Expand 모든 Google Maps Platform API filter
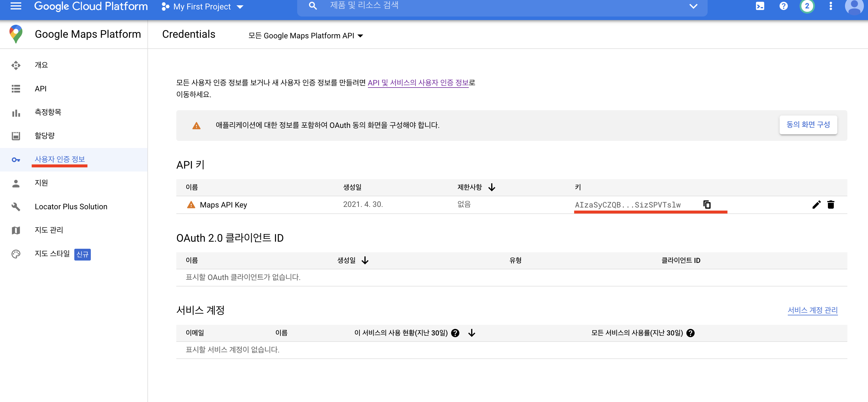Viewport: 868px width, 402px height. (x=305, y=36)
